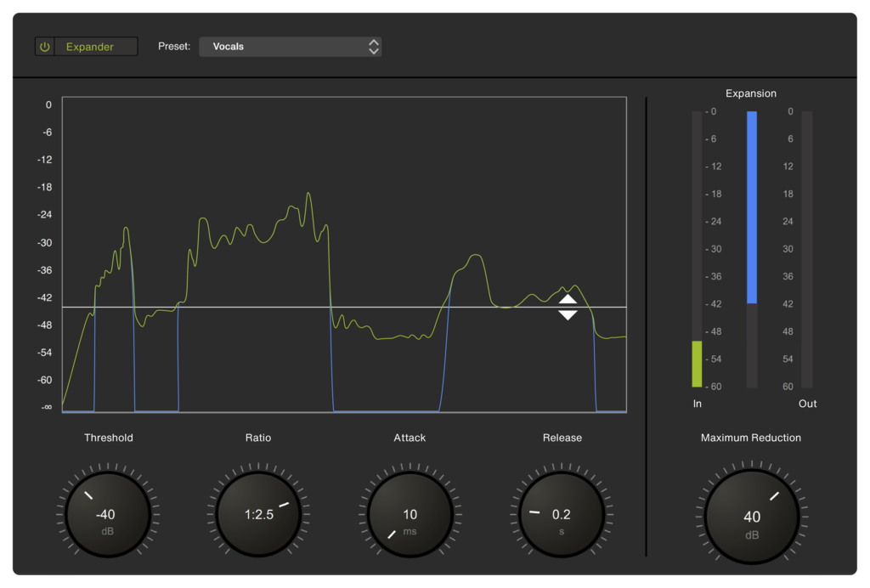Click the Threshold label text
This screenshot has width=870, height=588.
tap(108, 438)
